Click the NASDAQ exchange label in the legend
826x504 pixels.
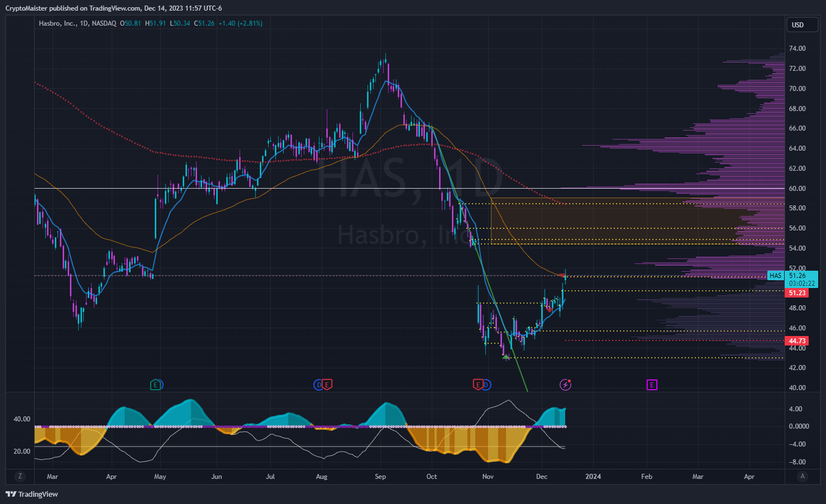tap(104, 23)
